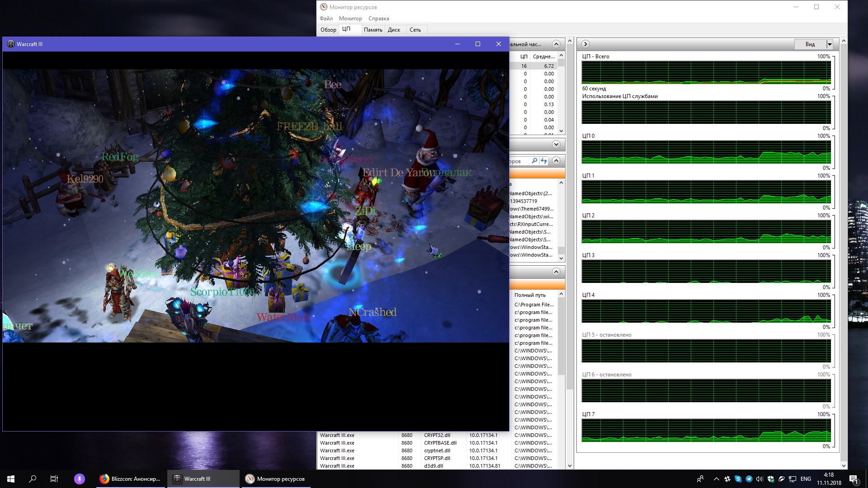The image size is (868, 488).
Task: Click the volume speaker tray icon
Action: pyautogui.click(x=759, y=479)
